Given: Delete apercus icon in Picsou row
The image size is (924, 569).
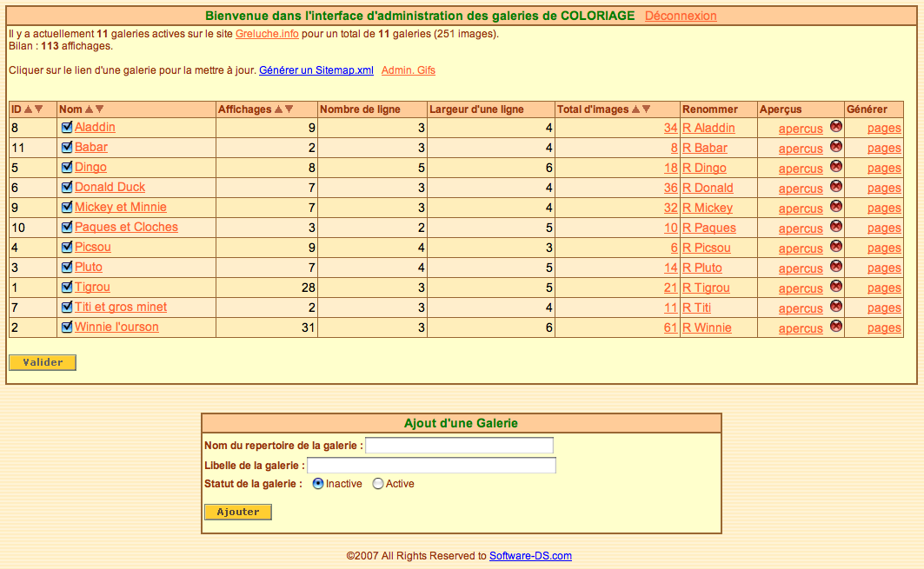Looking at the screenshot, I should coord(835,246).
